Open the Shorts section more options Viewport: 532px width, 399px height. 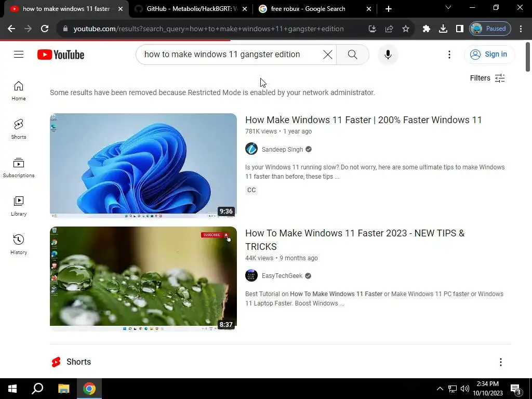(500, 362)
